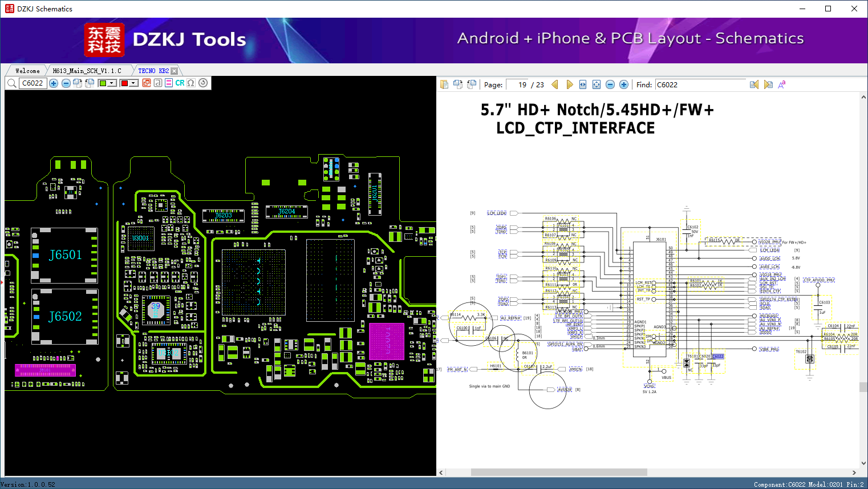Close the DZKJ Schematics window
The height and width of the screenshot is (489, 868).
point(854,9)
